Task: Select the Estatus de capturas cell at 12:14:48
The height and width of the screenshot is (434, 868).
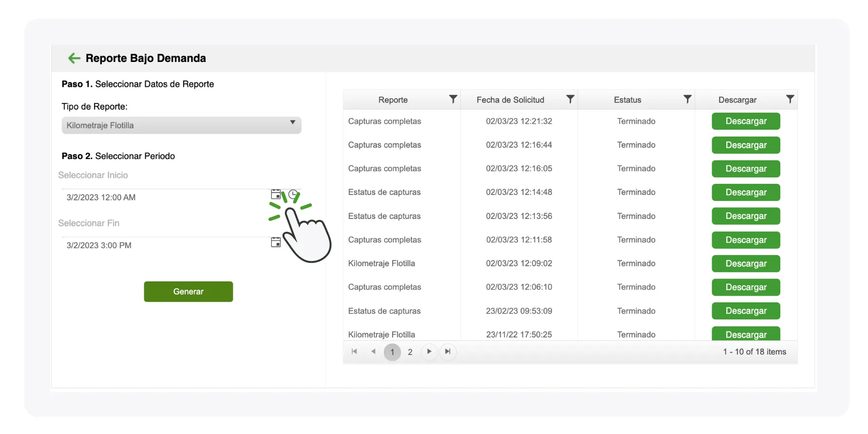Action: [x=384, y=192]
